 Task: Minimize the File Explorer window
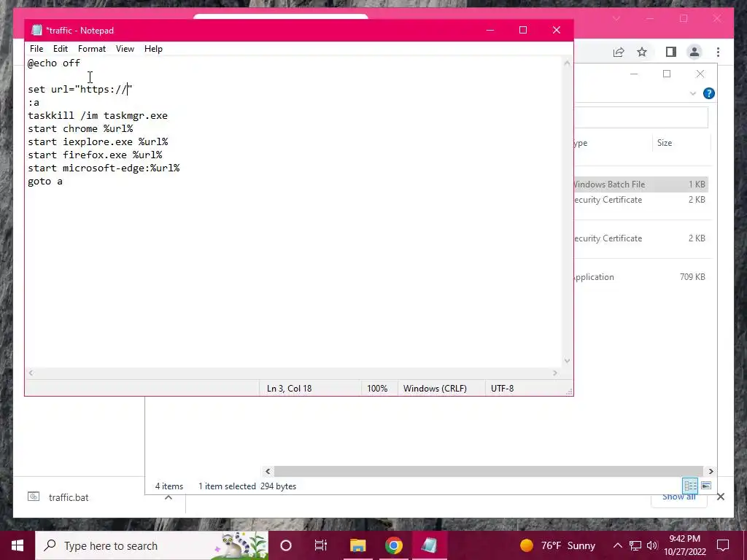click(x=634, y=74)
